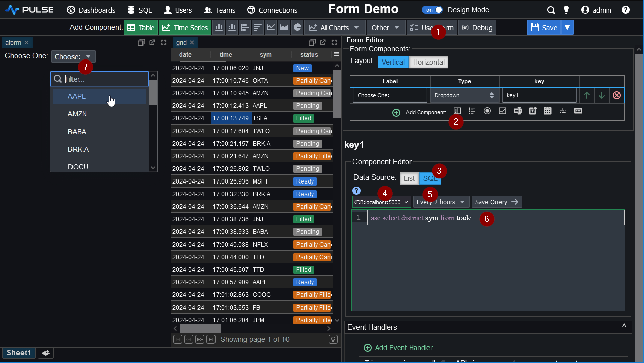Toggle Design Mode switch off
This screenshot has width=644, height=363.
click(432, 10)
